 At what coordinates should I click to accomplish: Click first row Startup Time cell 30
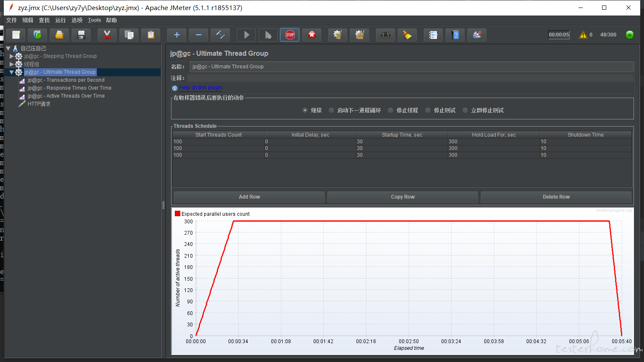402,142
